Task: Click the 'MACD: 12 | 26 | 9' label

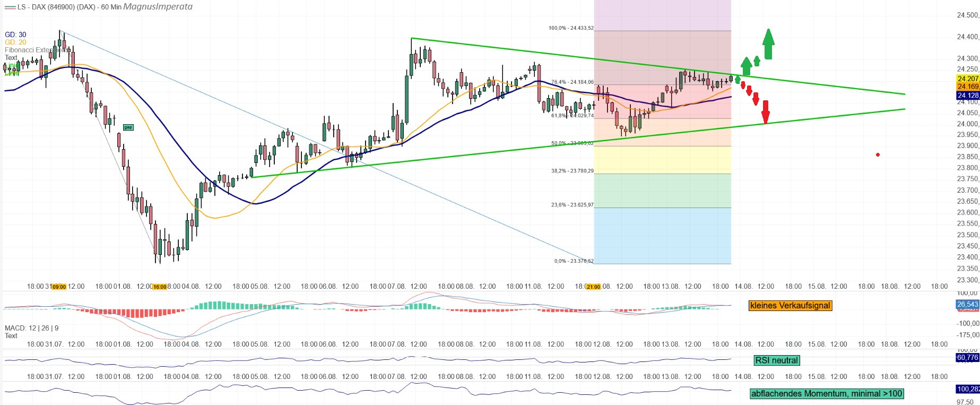Action: pyautogui.click(x=32, y=328)
